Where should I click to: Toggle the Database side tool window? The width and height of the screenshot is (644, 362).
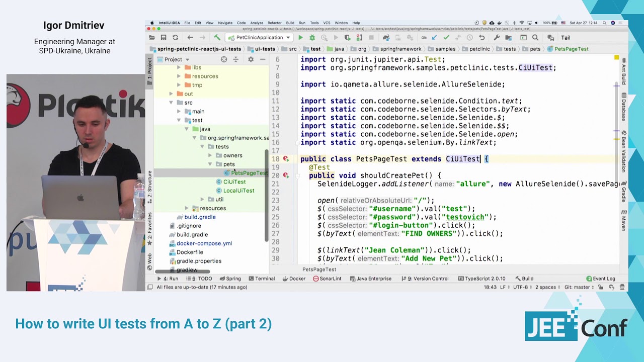click(624, 107)
